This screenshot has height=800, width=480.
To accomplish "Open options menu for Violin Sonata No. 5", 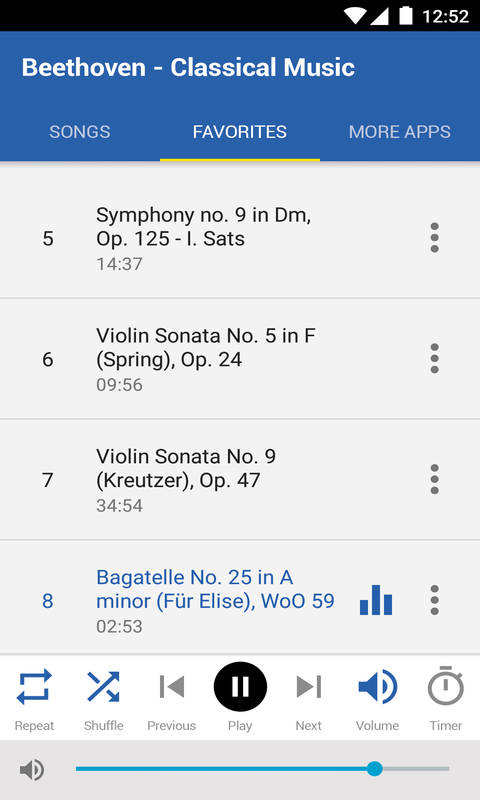I will tap(435, 359).
